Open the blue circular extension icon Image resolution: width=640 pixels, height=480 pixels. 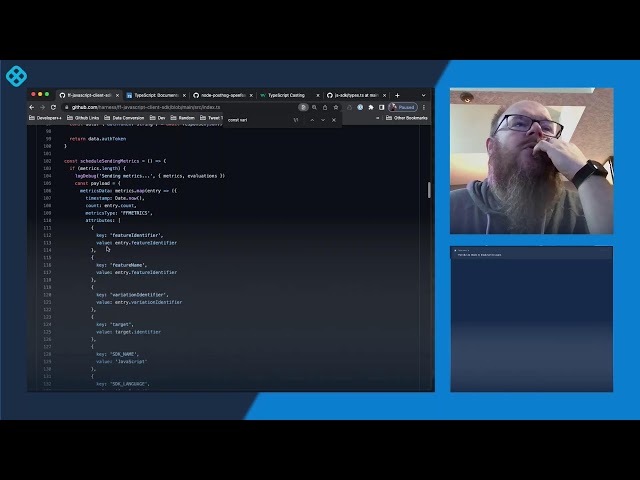(360, 107)
